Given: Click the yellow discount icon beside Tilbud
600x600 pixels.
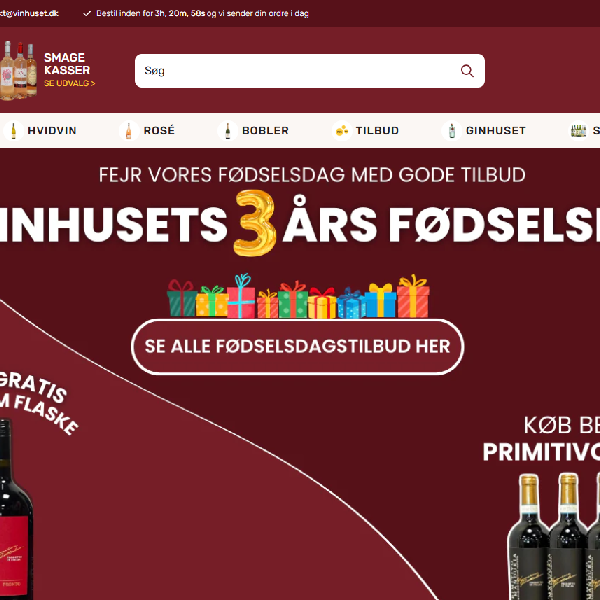Looking at the screenshot, I should pyautogui.click(x=342, y=130).
